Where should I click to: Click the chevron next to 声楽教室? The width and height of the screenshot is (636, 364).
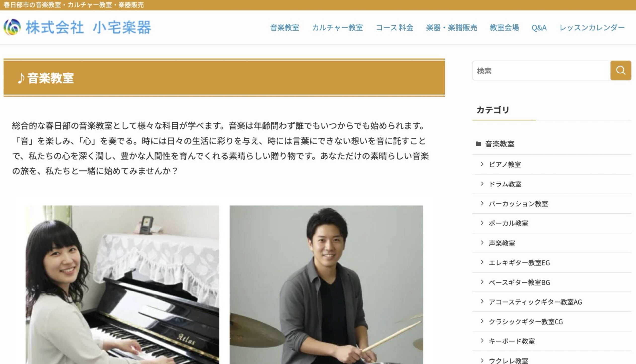click(482, 243)
